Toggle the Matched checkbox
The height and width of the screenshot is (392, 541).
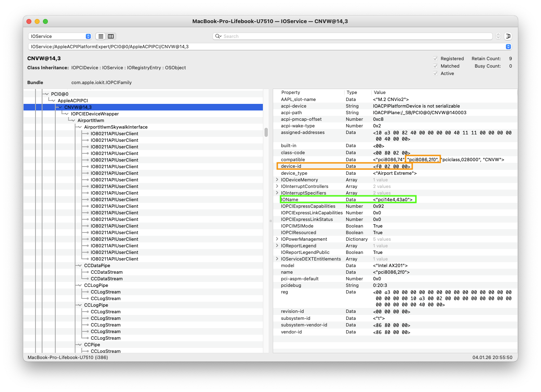pyautogui.click(x=435, y=66)
